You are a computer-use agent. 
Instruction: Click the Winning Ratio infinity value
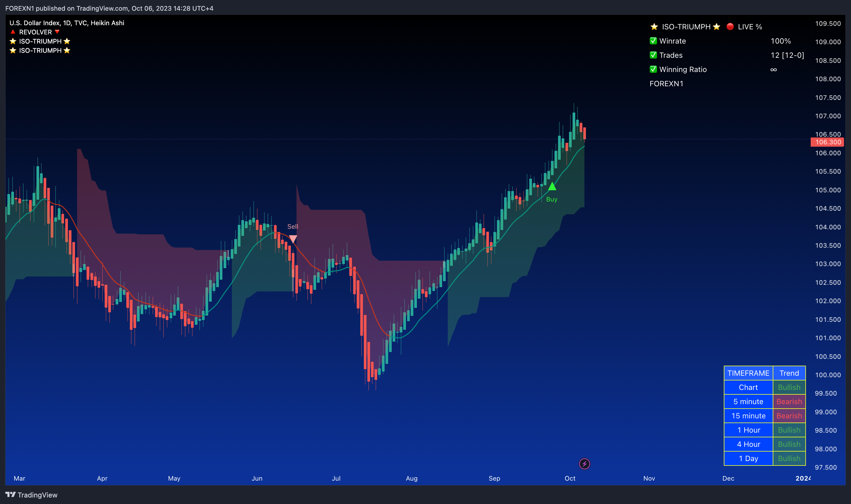[774, 70]
